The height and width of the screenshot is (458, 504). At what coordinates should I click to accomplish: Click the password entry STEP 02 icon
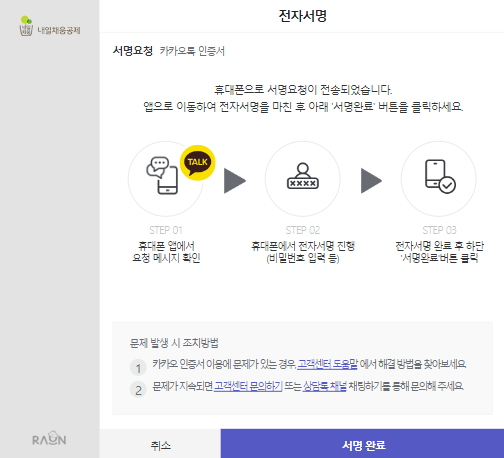[303, 176]
